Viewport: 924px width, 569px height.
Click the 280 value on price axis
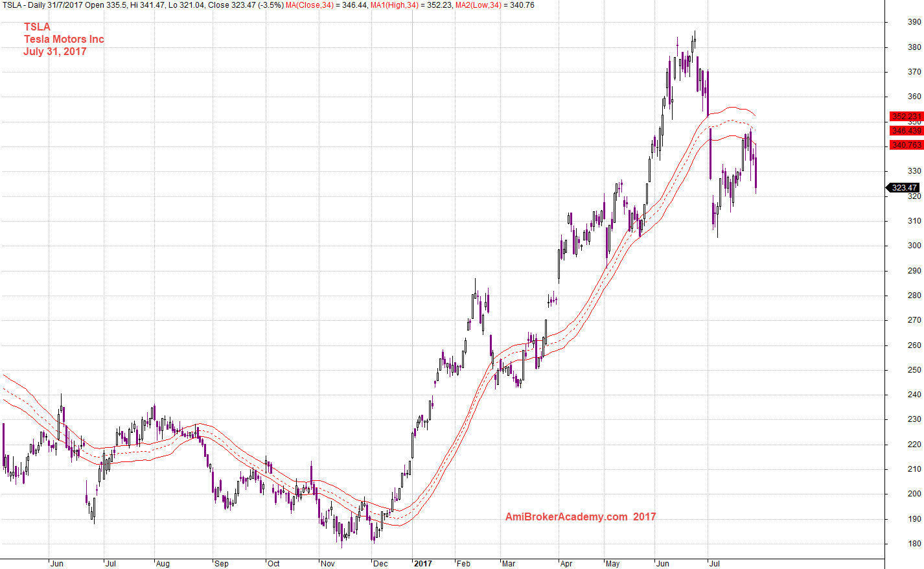914,296
